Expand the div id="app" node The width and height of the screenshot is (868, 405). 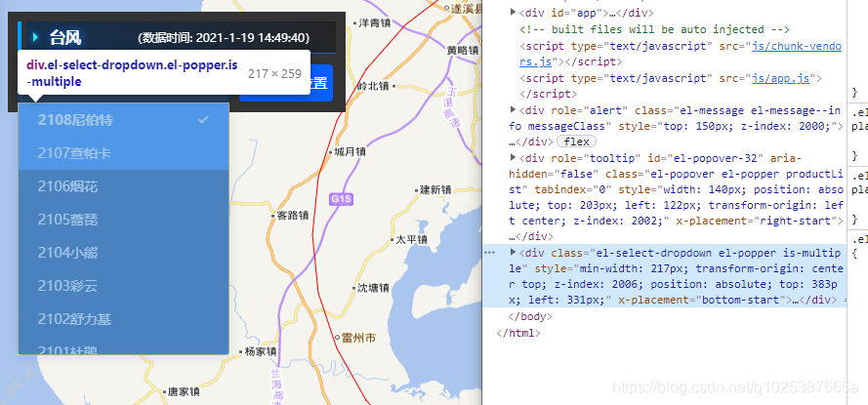click(x=514, y=12)
